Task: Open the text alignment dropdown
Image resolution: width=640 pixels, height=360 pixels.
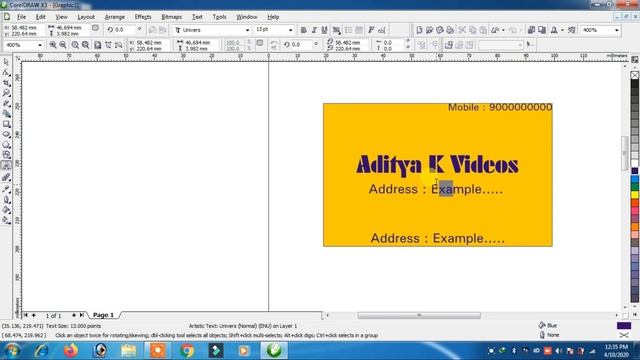Action: coord(336,30)
